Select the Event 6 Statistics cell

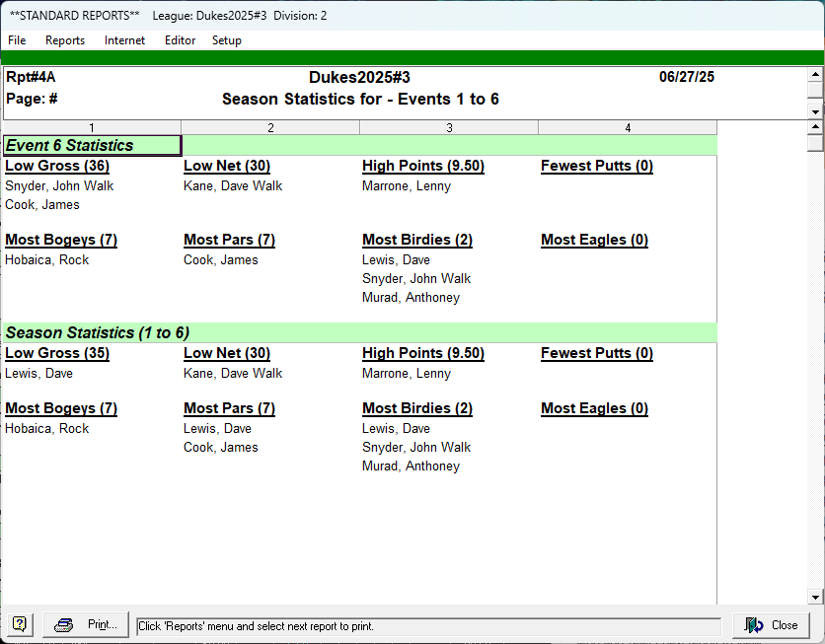click(92, 145)
